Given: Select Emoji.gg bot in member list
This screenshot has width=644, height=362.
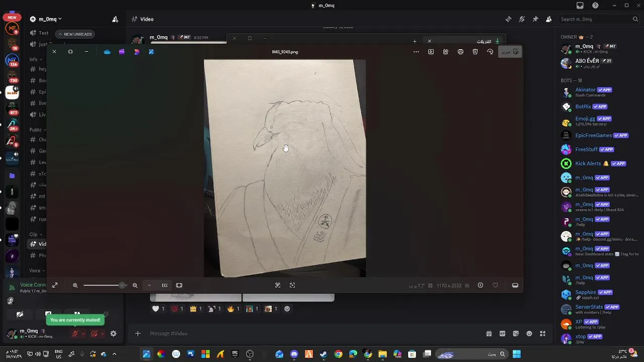Looking at the screenshot, I should click(599, 121).
